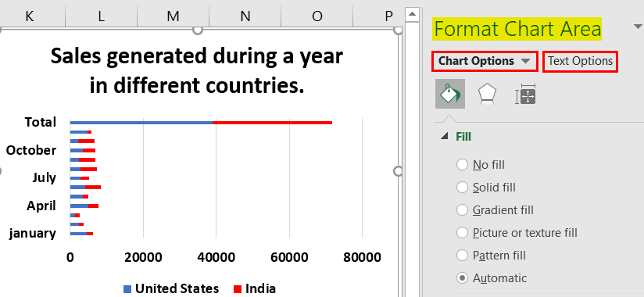Click the chart title text
644x297 pixels.
coord(197,70)
